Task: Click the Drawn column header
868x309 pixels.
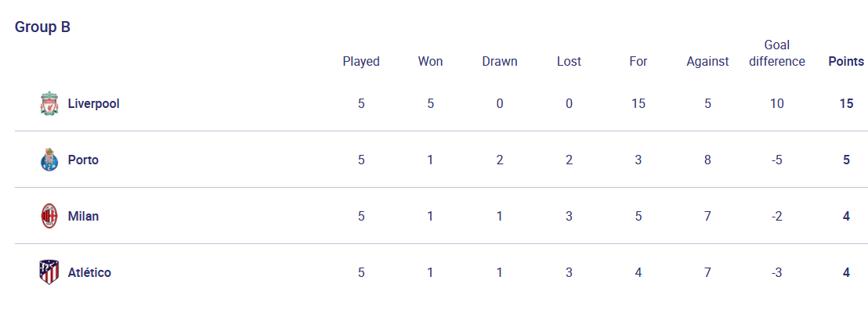Action: click(x=500, y=61)
